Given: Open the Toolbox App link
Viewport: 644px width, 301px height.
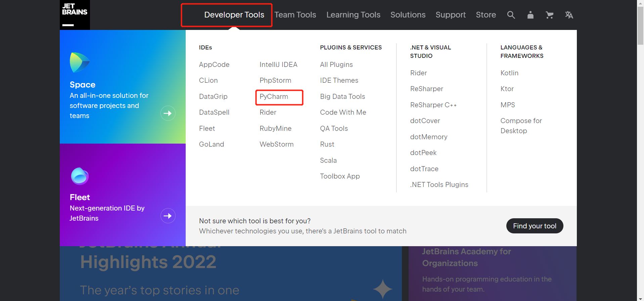Looking at the screenshot, I should click(340, 176).
